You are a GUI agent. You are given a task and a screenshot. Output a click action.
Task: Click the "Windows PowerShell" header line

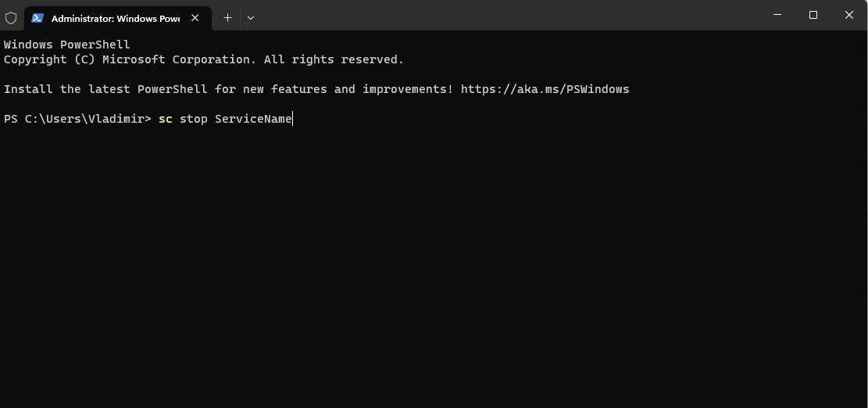(67, 45)
